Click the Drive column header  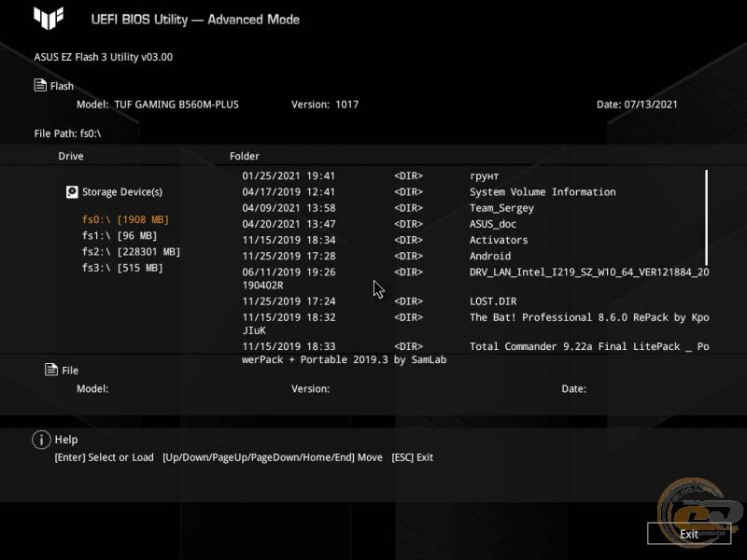pos(71,156)
